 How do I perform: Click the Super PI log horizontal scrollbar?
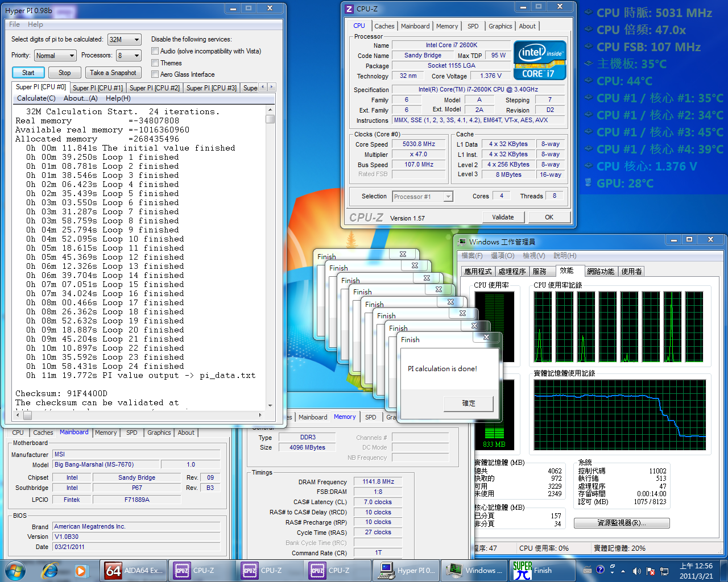point(140,415)
